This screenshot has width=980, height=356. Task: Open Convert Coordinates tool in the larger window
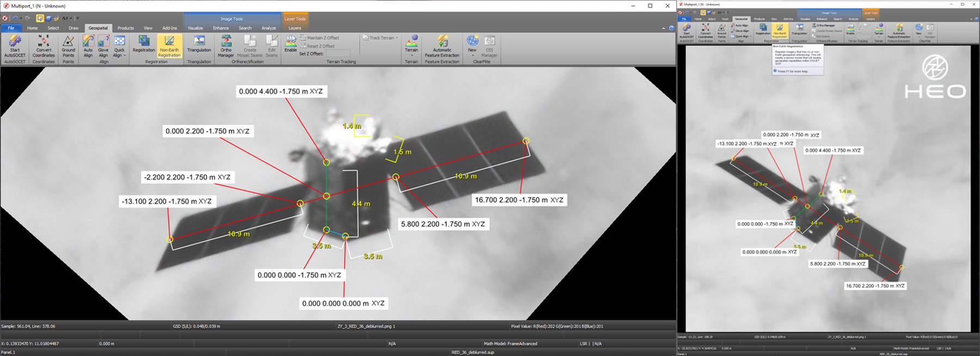point(44,46)
